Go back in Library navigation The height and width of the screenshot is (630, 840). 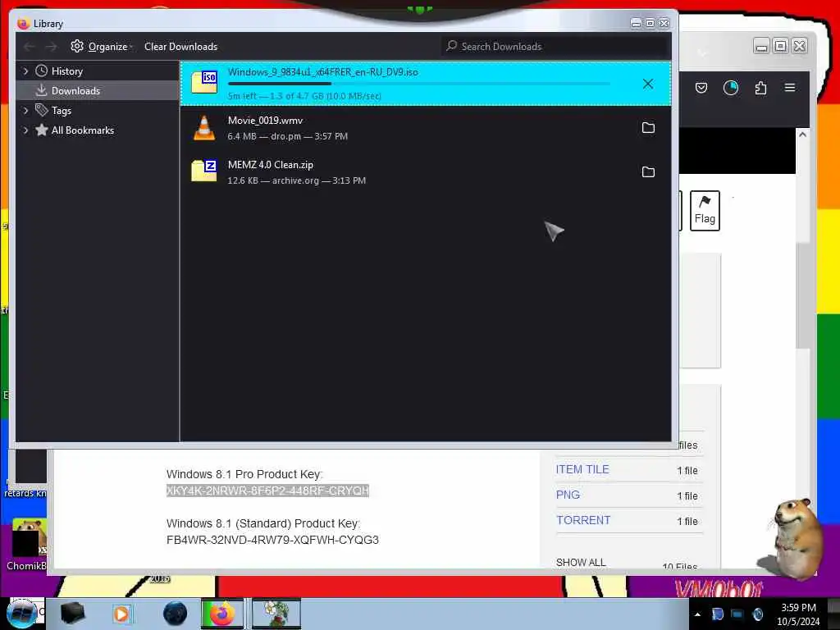click(30, 47)
